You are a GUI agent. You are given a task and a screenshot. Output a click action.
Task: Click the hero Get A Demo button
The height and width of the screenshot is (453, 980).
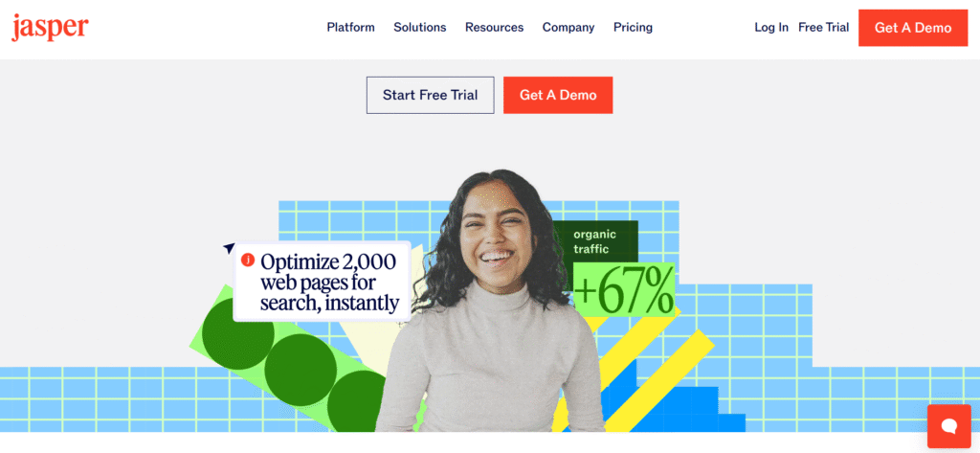point(558,95)
